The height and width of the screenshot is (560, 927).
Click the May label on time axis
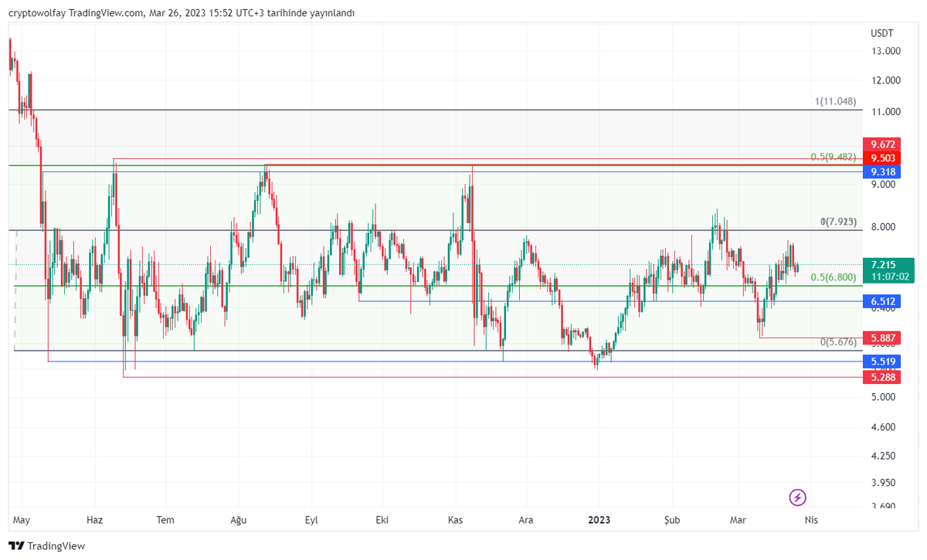click(x=22, y=520)
